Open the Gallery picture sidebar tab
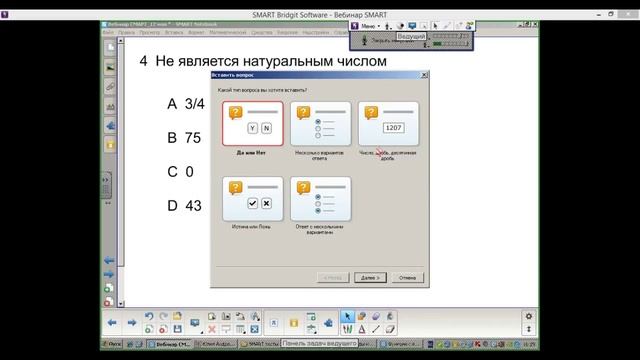This screenshot has width=640, height=360. point(110,67)
